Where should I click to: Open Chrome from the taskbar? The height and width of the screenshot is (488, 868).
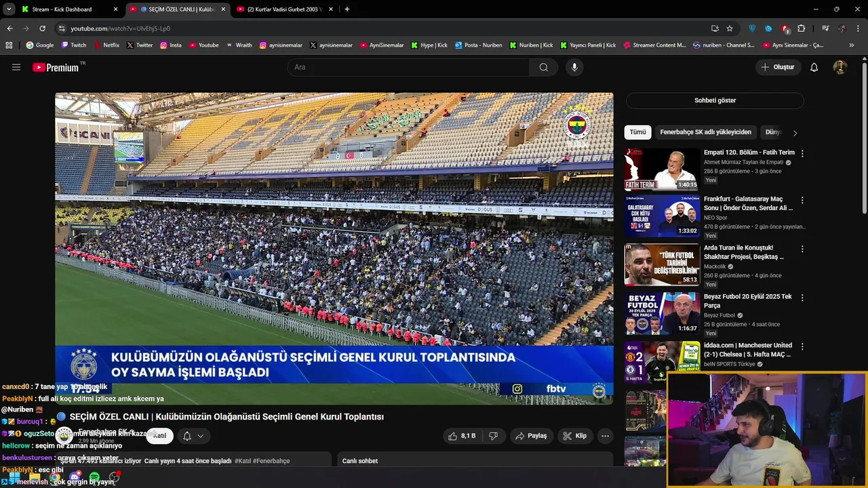55,478
